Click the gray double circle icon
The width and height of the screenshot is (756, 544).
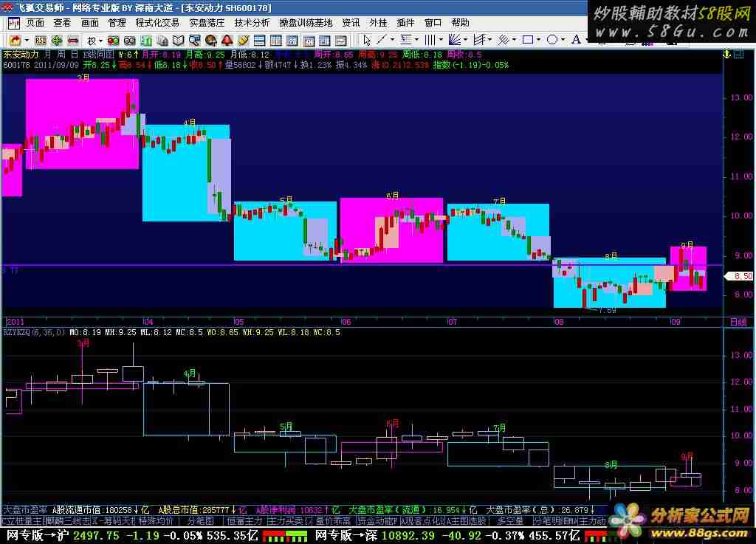click(130, 41)
